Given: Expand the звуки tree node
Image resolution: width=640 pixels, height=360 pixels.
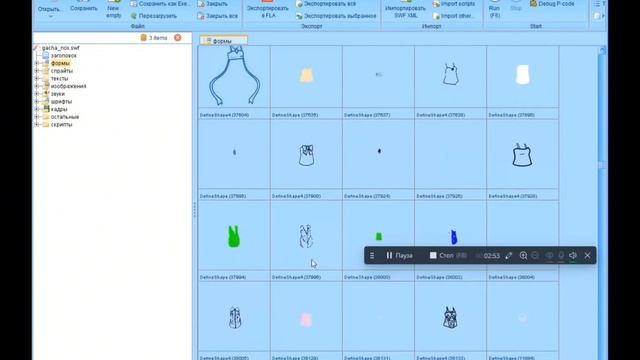Looking at the screenshot, I should tap(37, 94).
